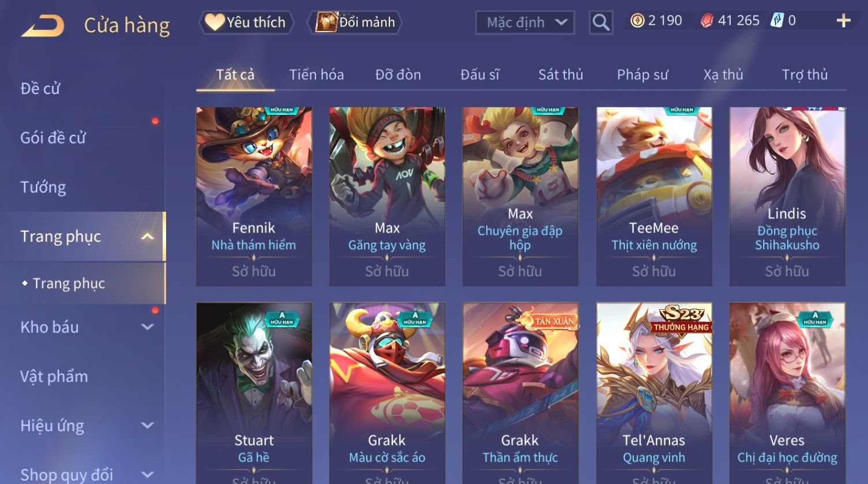868x484 pixels.
Task: Tap the gold coin balance icon
Action: click(637, 21)
